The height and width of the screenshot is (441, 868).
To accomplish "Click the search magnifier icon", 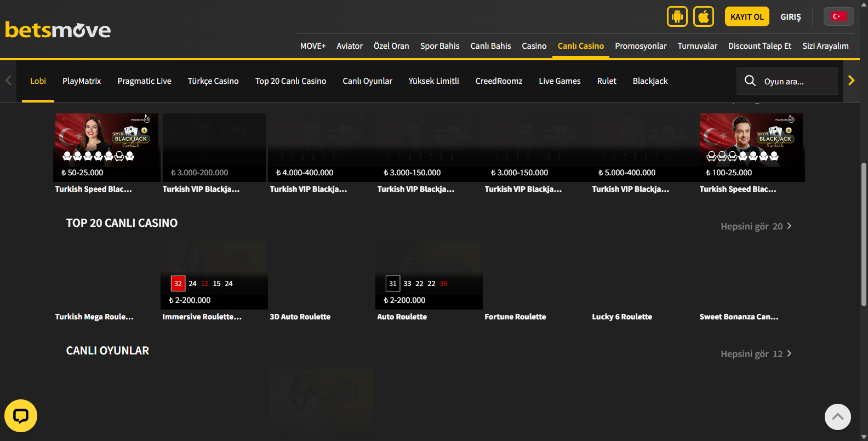I will (x=750, y=81).
